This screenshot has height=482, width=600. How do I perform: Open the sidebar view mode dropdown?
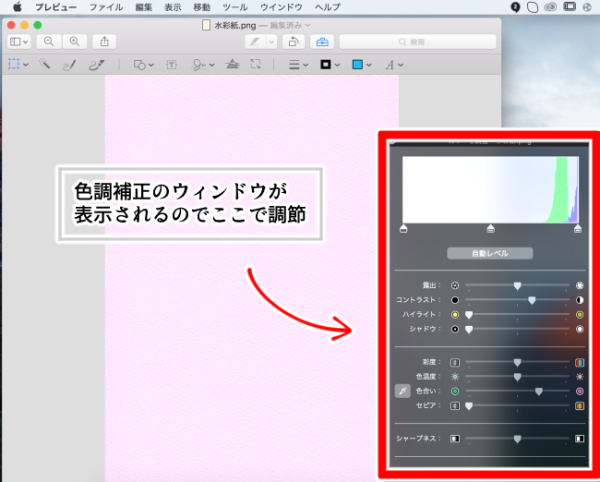pos(19,41)
